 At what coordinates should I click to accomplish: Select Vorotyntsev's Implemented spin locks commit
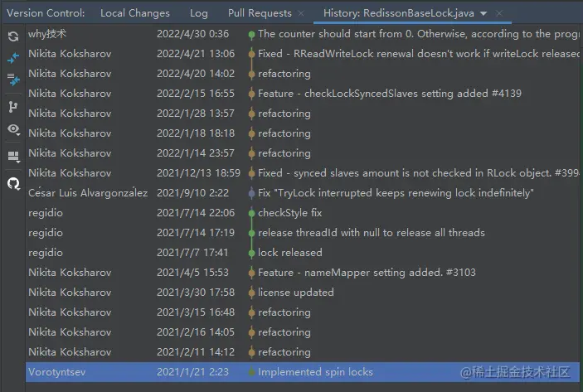click(x=303, y=372)
